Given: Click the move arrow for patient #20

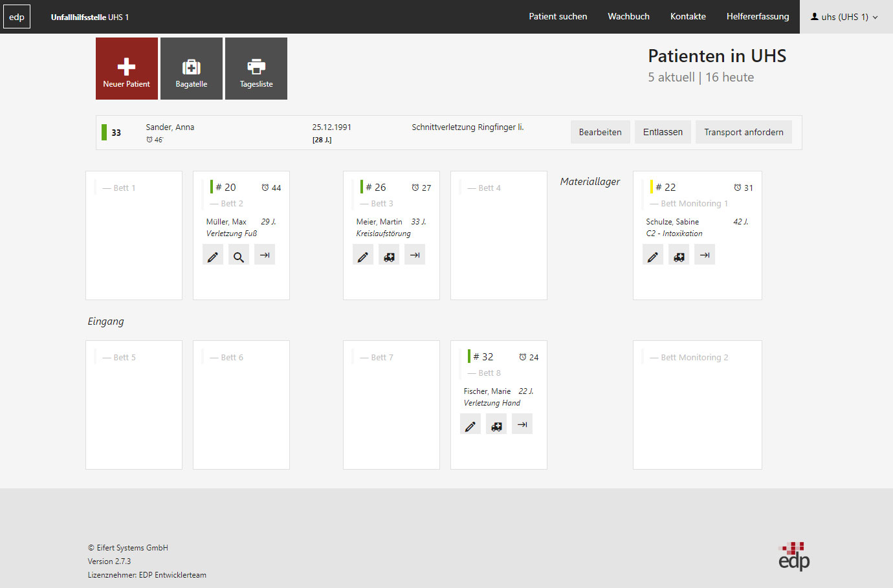Looking at the screenshot, I should [x=265, y=255].
